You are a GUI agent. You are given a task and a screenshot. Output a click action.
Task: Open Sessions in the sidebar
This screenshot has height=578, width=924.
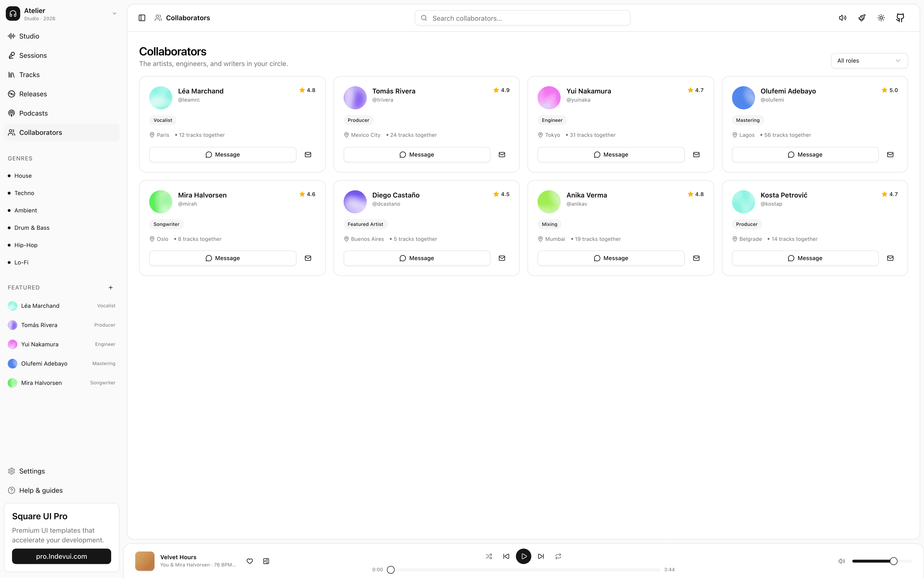tap(62, 55)
